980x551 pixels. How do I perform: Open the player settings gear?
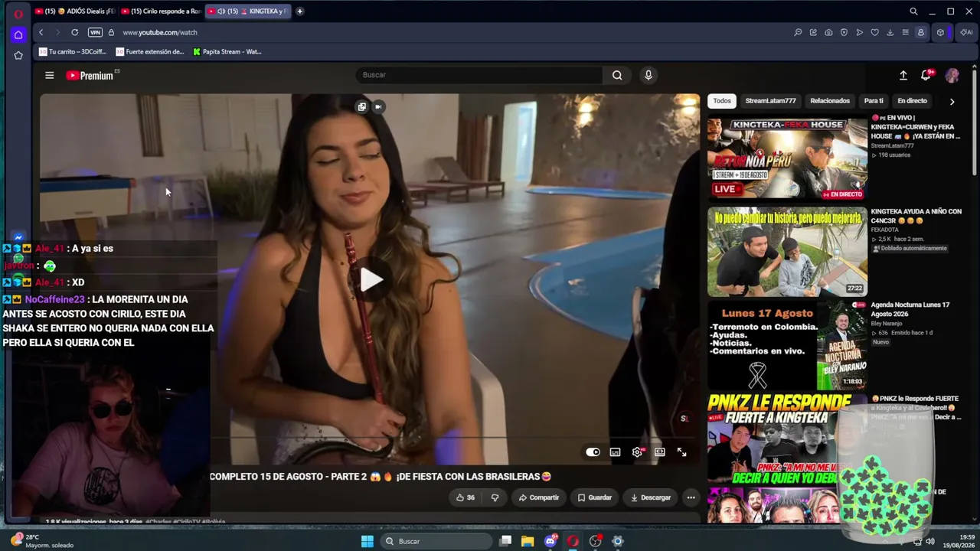coord(637,452)
